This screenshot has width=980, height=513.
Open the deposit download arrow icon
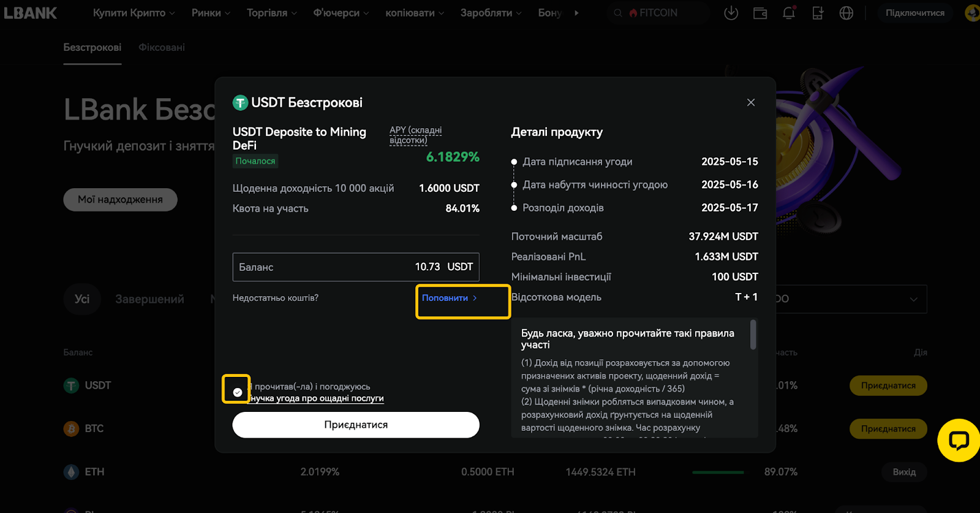pyautogui.click(x=731, y=13)
